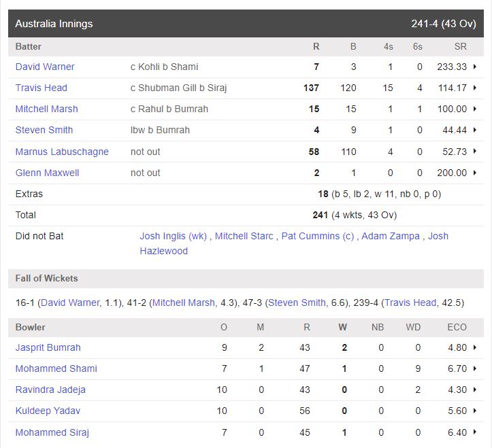
Task: Expand Travis Head's batting details arrow
Action: point(474,88)
